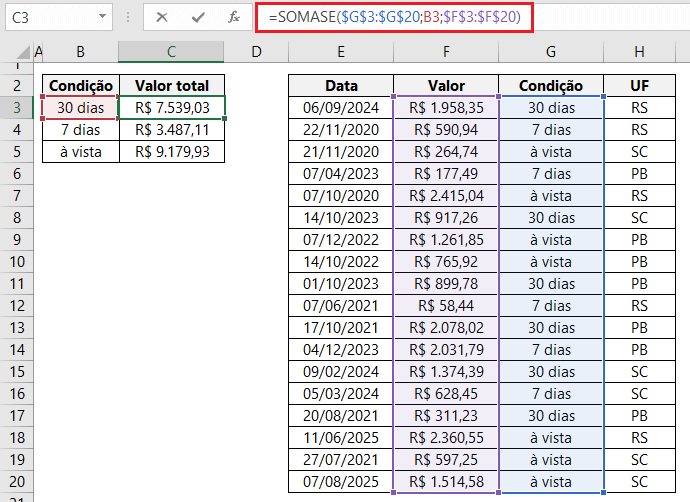Cancel formula entry with the X icon
690x502 pixels.
click(161, 17)
